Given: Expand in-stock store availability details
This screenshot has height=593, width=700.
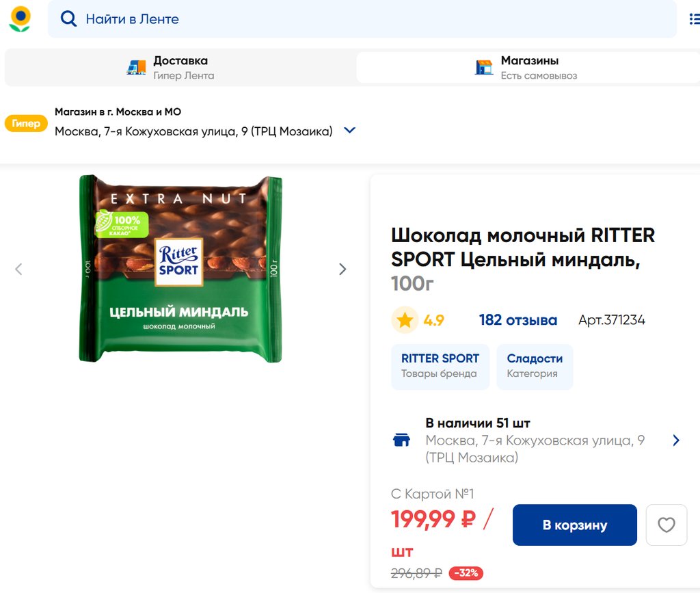Looking at the screenshot, I should click(x=676, y=440).
